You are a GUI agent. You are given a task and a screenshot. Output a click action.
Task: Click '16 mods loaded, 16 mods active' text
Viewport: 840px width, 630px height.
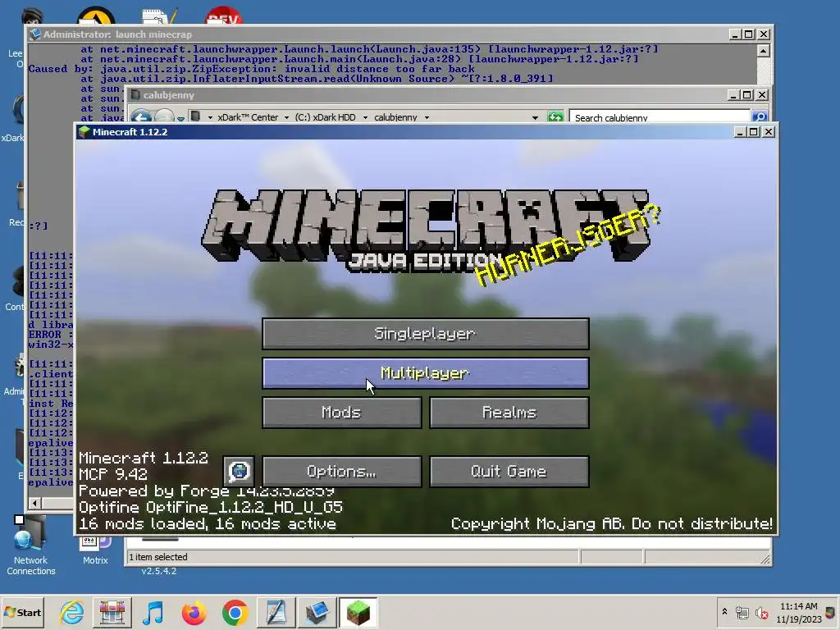pyautogui.click(x=208, y=523)
